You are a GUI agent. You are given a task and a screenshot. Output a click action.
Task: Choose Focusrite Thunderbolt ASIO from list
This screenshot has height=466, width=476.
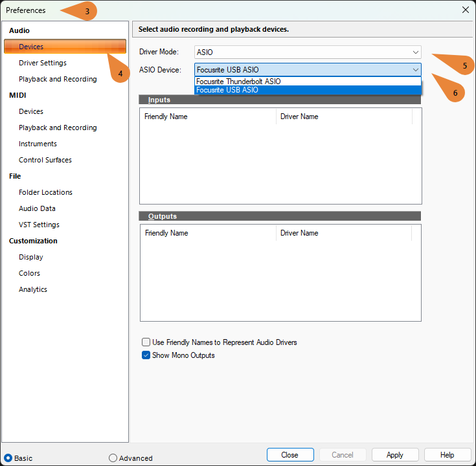(x=308, y=82)
